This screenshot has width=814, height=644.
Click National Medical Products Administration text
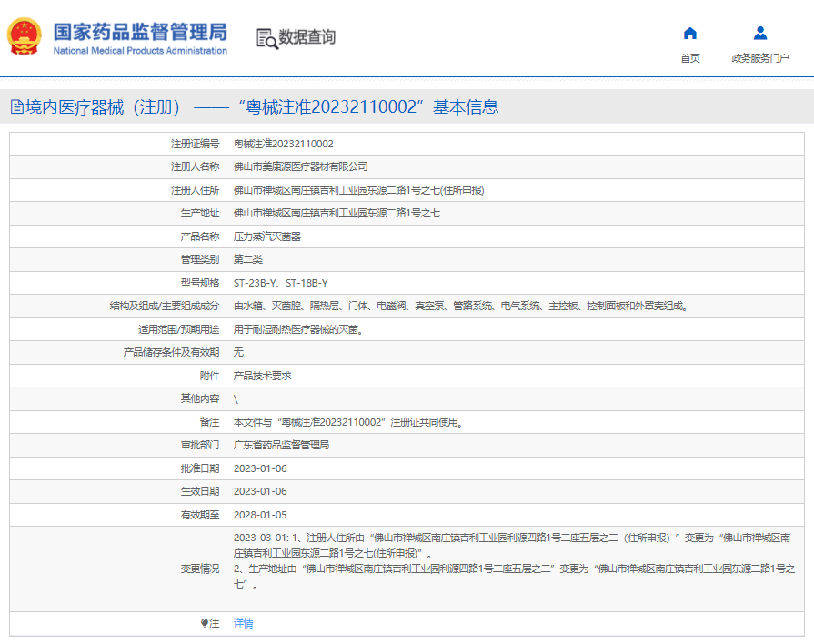140,50
